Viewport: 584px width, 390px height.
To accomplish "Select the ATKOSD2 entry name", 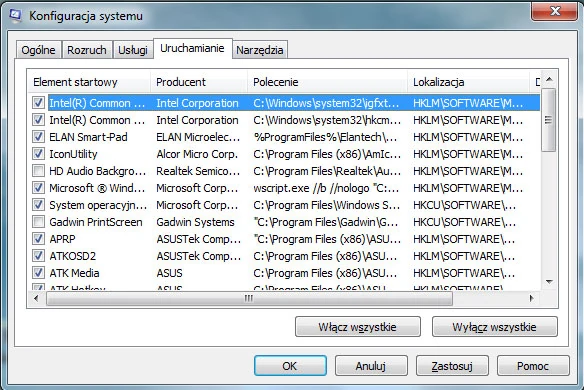I will [x=73, y=256].
